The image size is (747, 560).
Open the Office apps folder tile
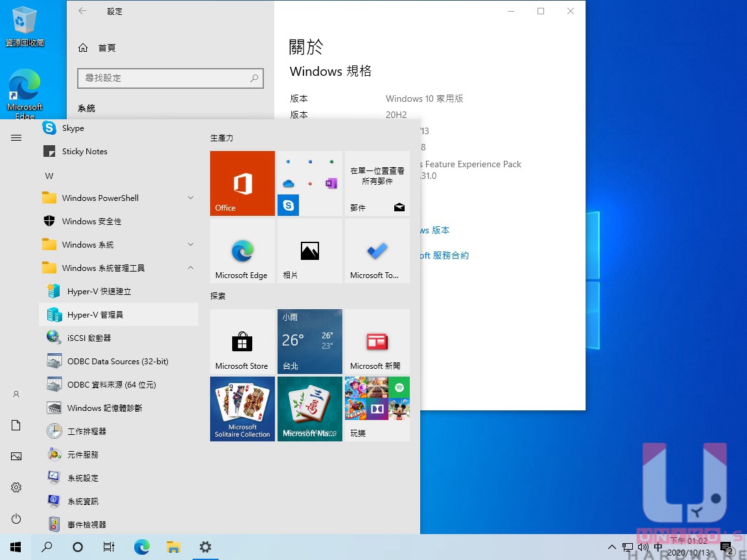tap(310, 183)
